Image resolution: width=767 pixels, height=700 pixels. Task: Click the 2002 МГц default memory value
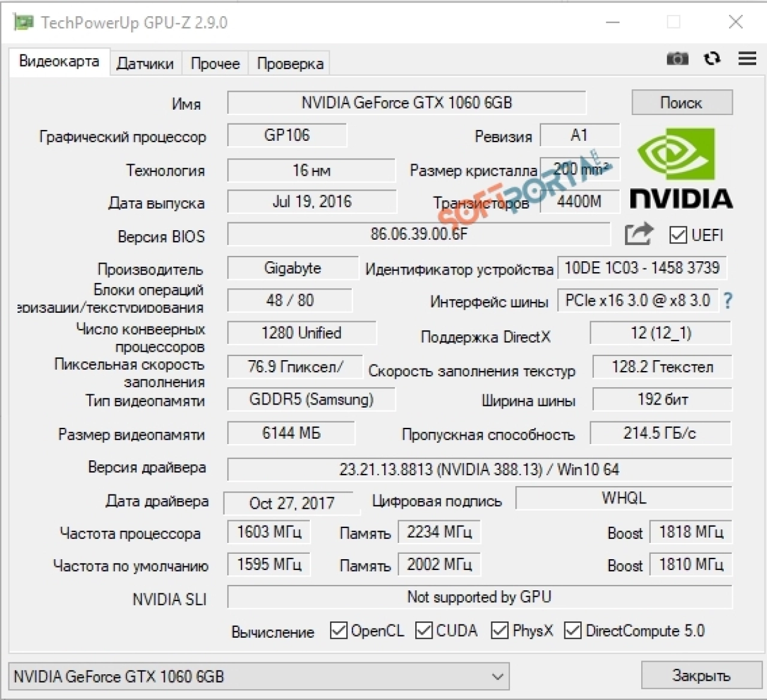(439, 564)
